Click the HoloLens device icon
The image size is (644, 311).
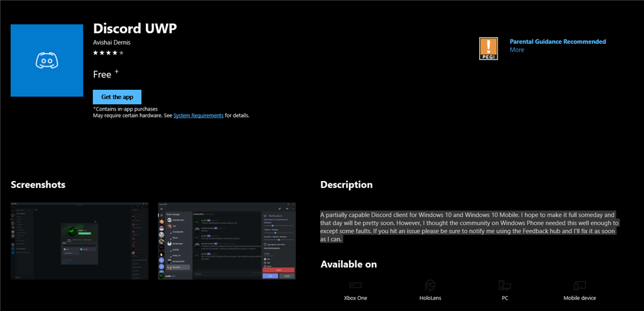430,285
